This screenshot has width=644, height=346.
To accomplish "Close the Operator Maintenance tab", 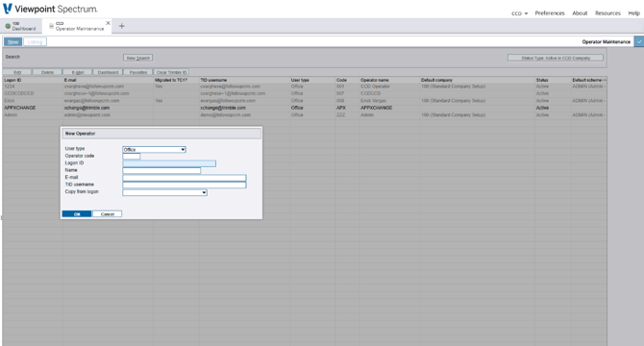I will [108, 23].
